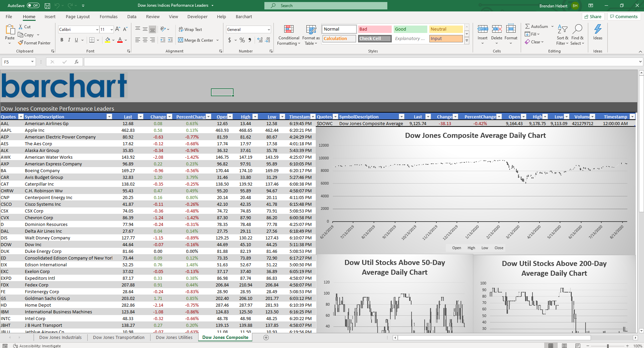644x348 pixels.
Task: Click the Cut scissors icon
Action: (21, 27)
